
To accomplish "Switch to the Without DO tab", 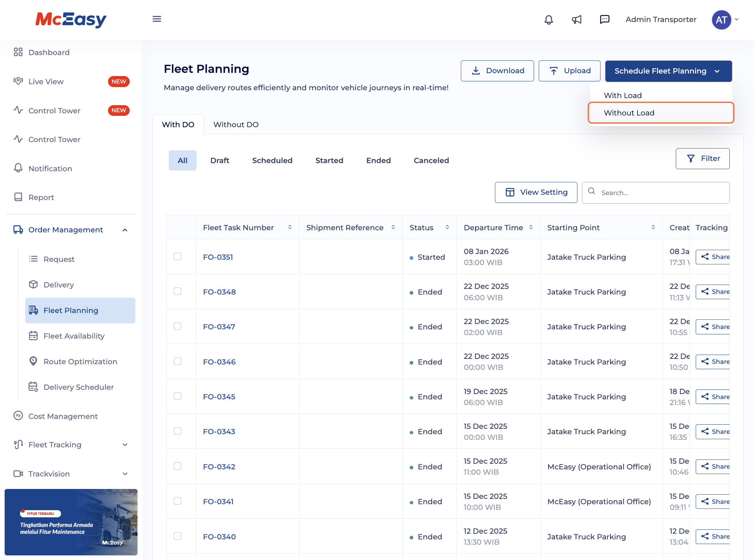I will [236, 125].
